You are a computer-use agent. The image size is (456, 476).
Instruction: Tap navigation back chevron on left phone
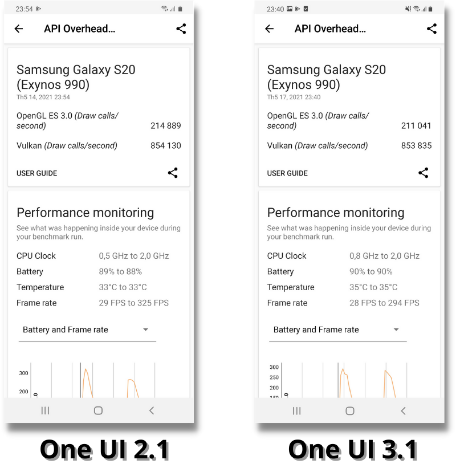151,410
